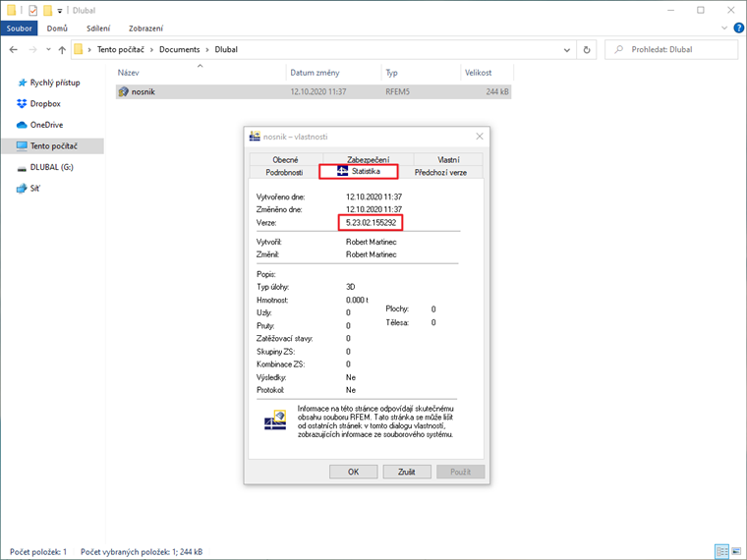The height and width of the screenshot is (560, 747).
Task: Switch to the Podrobnosti properties tab
Action: [284, 172]
